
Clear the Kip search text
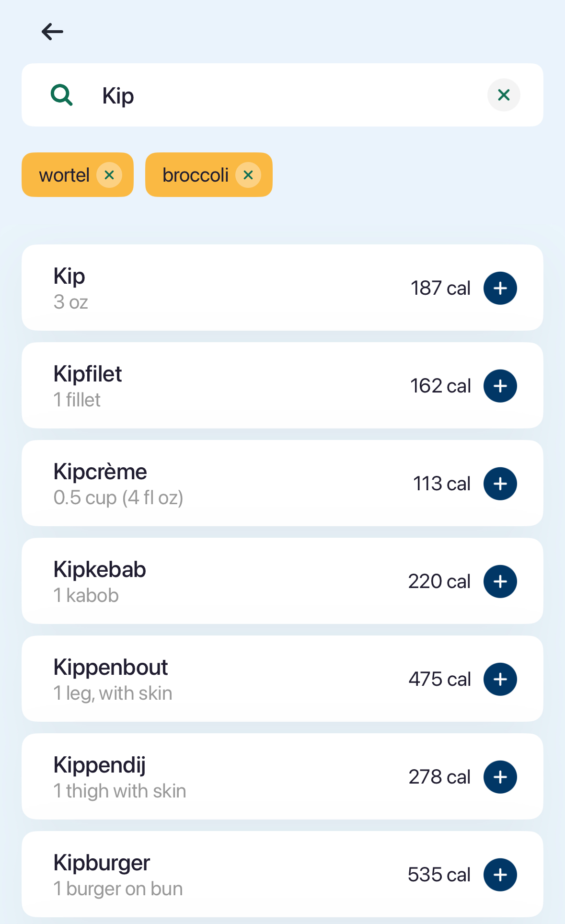pyautogui.click(x=503, y=95)
